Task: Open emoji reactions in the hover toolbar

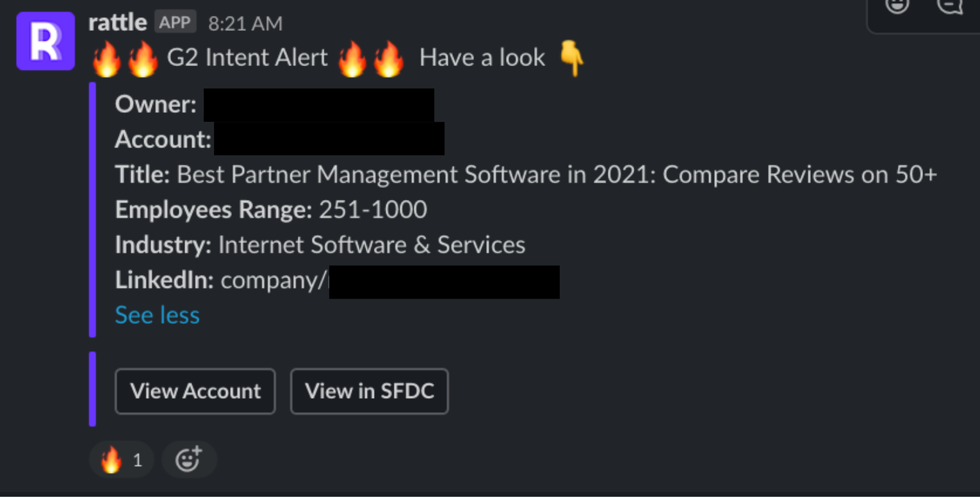Action: [x=897, y=5]
